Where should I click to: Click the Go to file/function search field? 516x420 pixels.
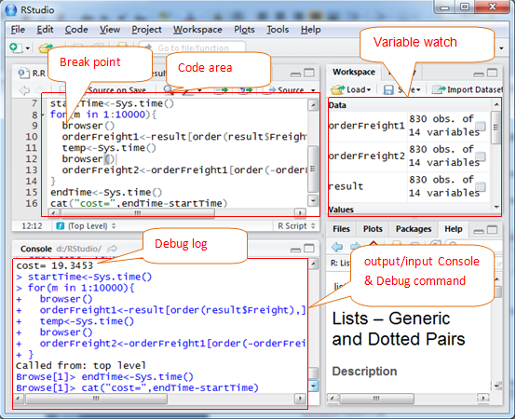pyautogui.click(x=193, y=48)
